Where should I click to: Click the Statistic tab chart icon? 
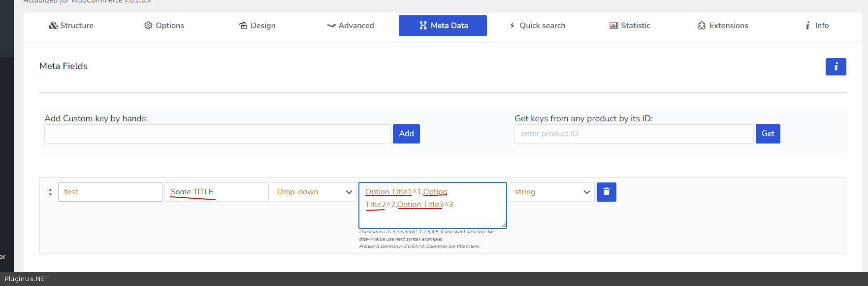[x=613, y=26]
